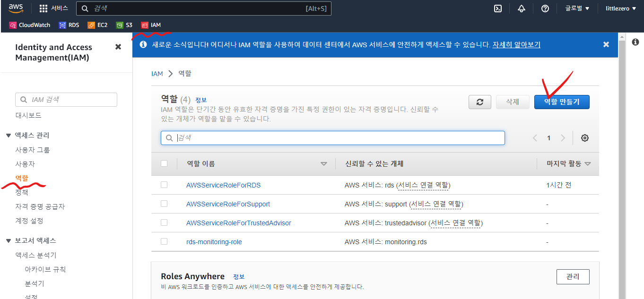Viewport: 644px width, 299px height.
Task: Open 정보 link next to 역할 heading
Action: point(201,100)
